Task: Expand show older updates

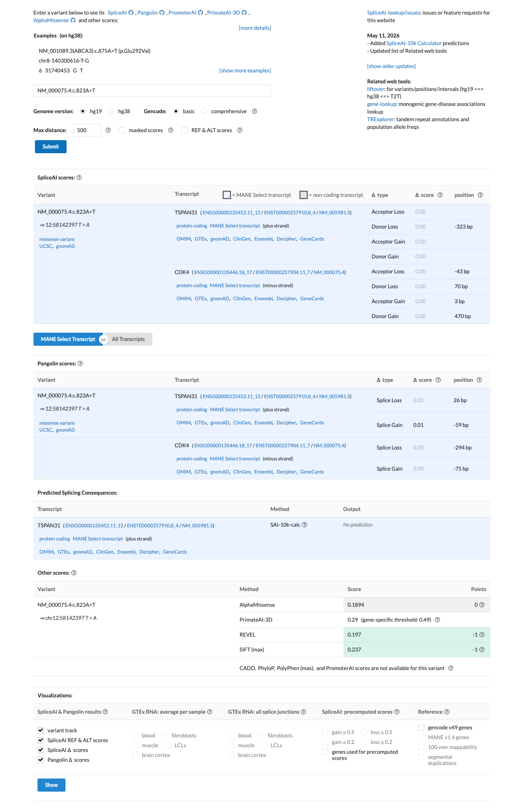Action: tap(391, 66)
